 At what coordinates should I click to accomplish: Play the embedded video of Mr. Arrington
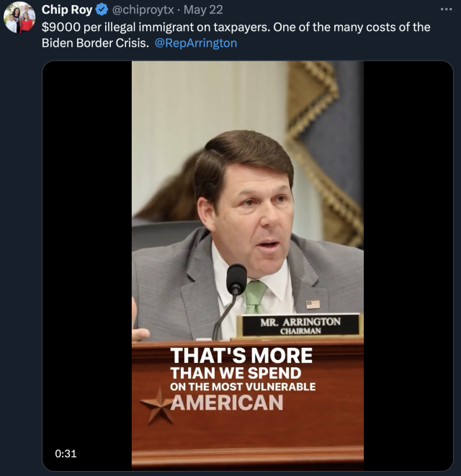click(248, 266)
